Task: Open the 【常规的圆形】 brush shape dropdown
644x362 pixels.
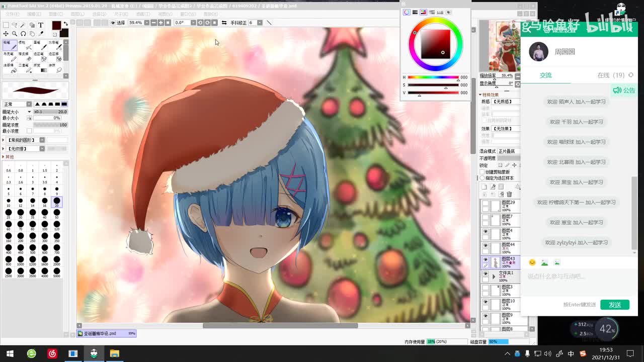Action: (42, 140)
